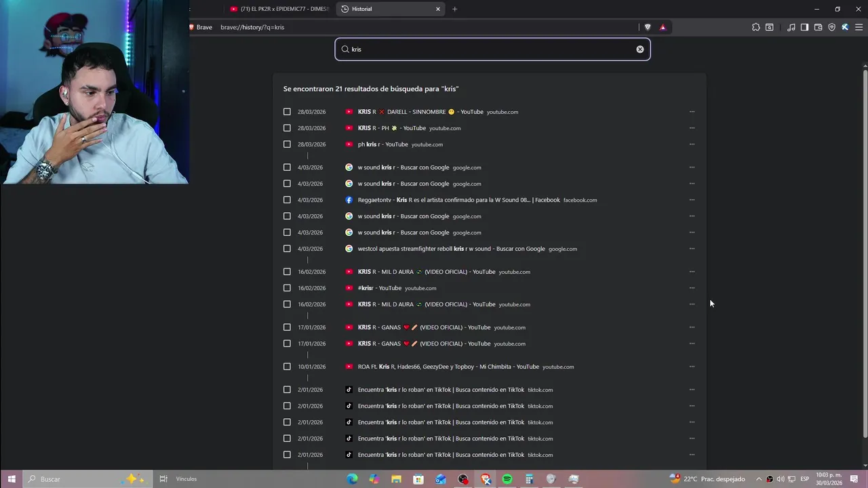Expand hidden system tray icons chevron
Screen dimensions: 868x488
(759, 479)
